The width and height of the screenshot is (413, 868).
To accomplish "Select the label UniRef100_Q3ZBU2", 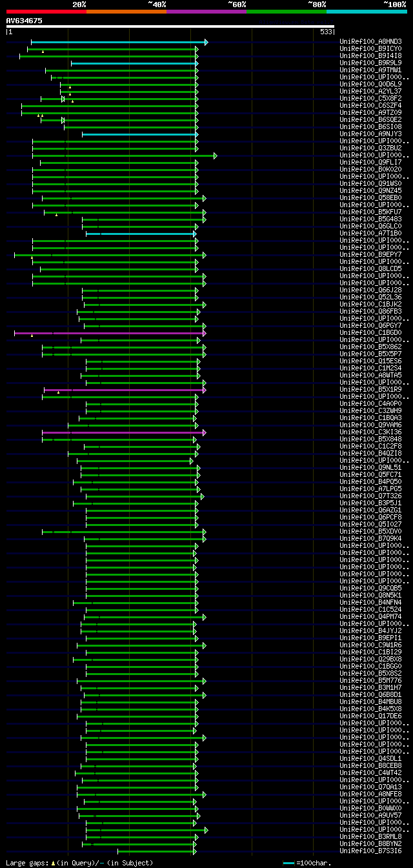I will click(370, 148).
